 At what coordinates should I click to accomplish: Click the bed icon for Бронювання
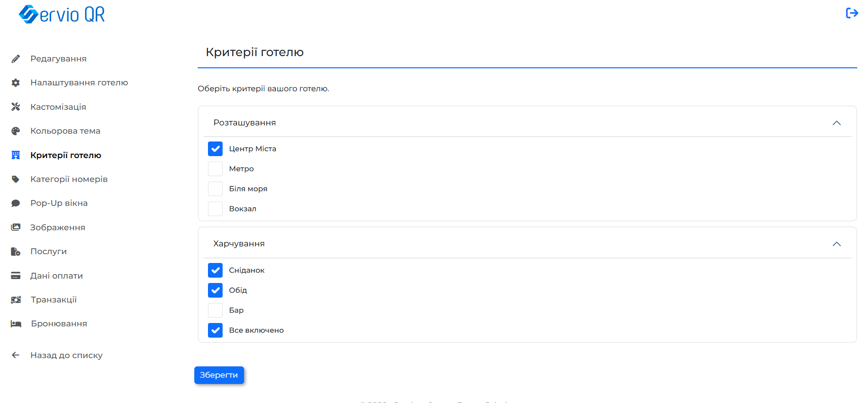(16, 323)
